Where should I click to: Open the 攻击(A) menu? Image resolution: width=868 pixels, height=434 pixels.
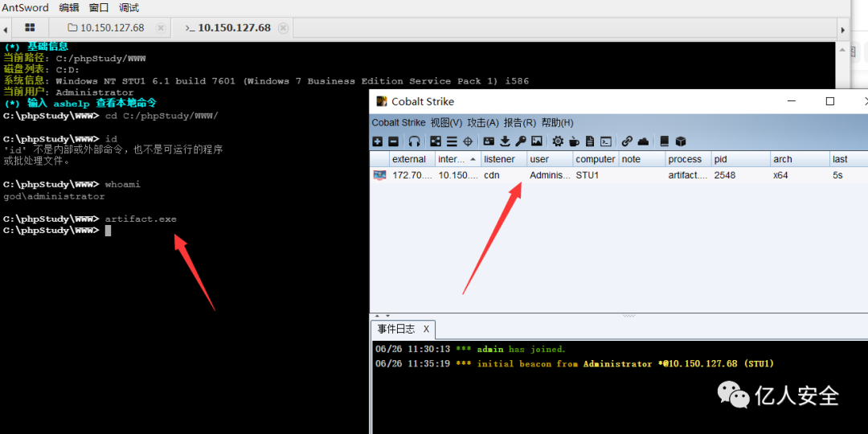[483, 122]
